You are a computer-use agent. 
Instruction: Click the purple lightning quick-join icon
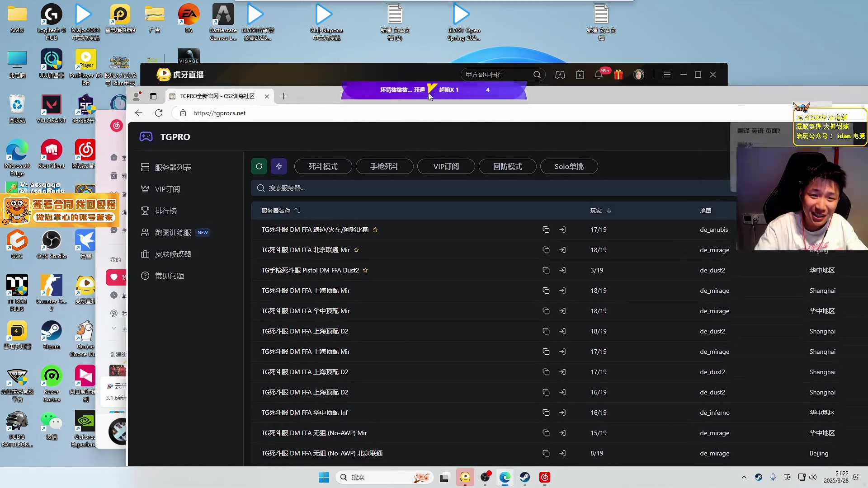pyautogui.click(x=279, y=166)
